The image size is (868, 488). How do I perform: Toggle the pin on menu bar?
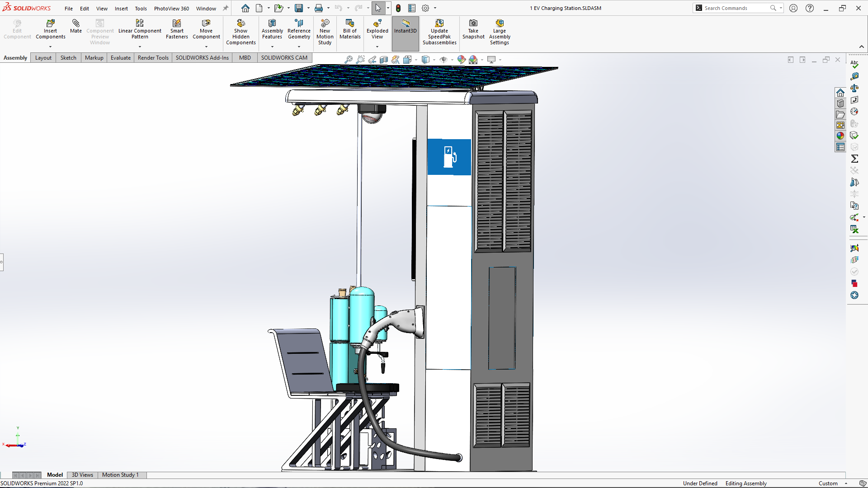point(226,8)
